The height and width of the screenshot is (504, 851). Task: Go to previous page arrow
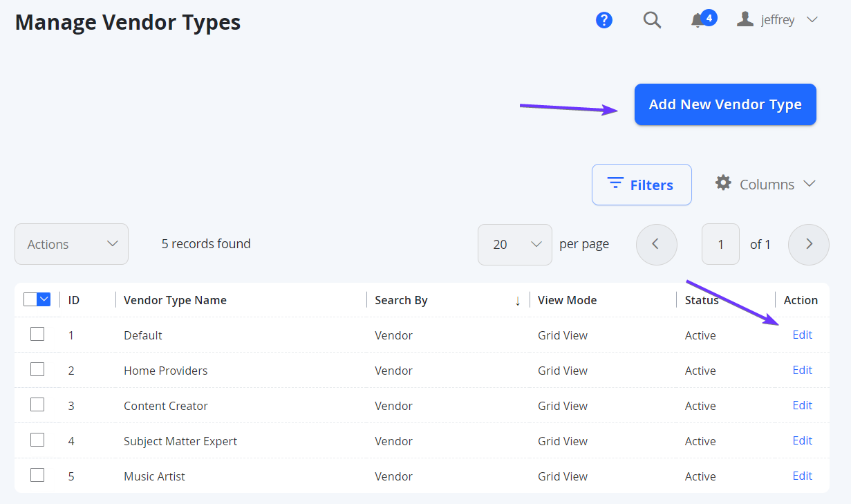click(656, 245)
